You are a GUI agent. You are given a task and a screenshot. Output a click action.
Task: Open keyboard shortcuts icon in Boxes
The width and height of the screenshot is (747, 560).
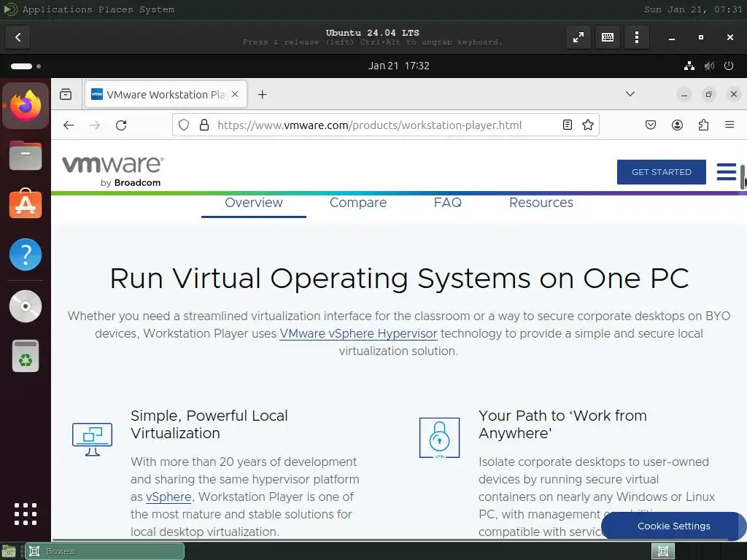[x=608, y=37]
